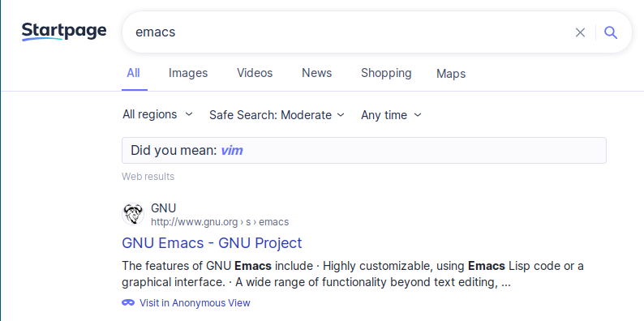Open the Videos tab
The width and height of the screenshot is (644, 321).
tap(255, 73)
